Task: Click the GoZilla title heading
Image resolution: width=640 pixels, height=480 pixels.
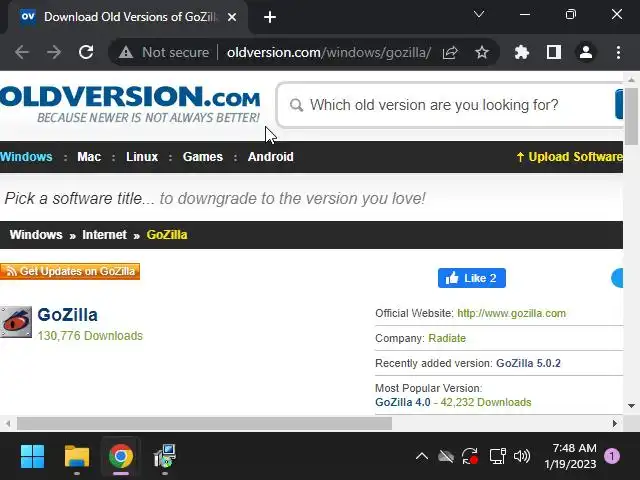Action: [x=67, y=315]
